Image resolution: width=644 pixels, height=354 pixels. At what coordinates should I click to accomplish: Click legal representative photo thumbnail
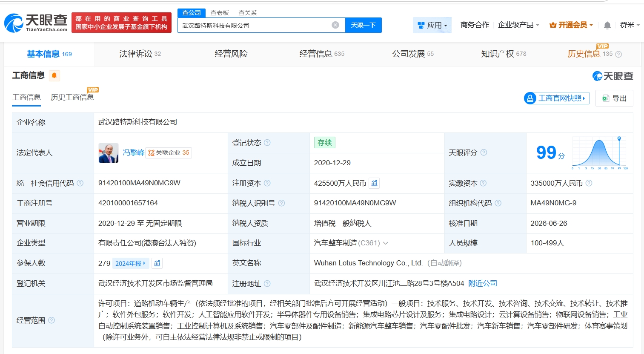109,153
